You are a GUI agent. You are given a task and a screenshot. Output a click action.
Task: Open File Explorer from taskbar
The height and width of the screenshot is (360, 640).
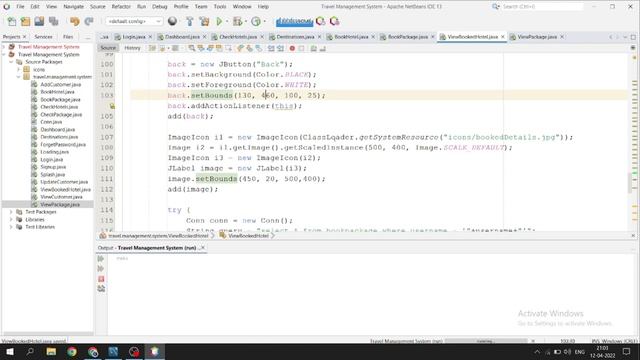51,351
